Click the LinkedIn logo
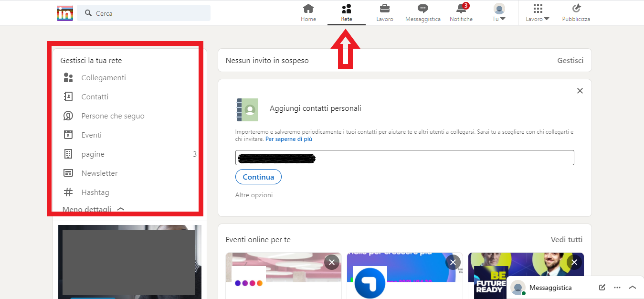Screen dimensions: 644x299 (x=64, y=13)
